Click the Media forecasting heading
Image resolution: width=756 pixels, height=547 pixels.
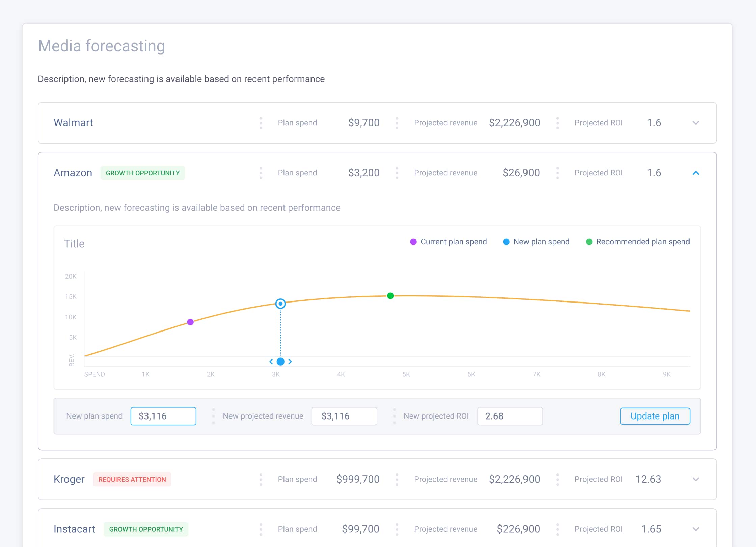102,46
